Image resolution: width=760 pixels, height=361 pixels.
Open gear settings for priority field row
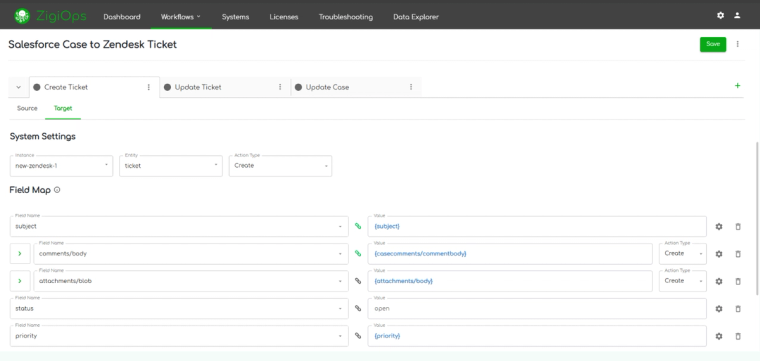[x=719, y=336]
